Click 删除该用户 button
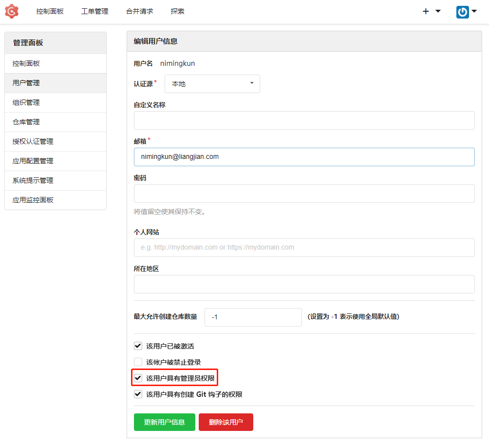The width and height of the screenshot is (489, 448). pos(226,422)
